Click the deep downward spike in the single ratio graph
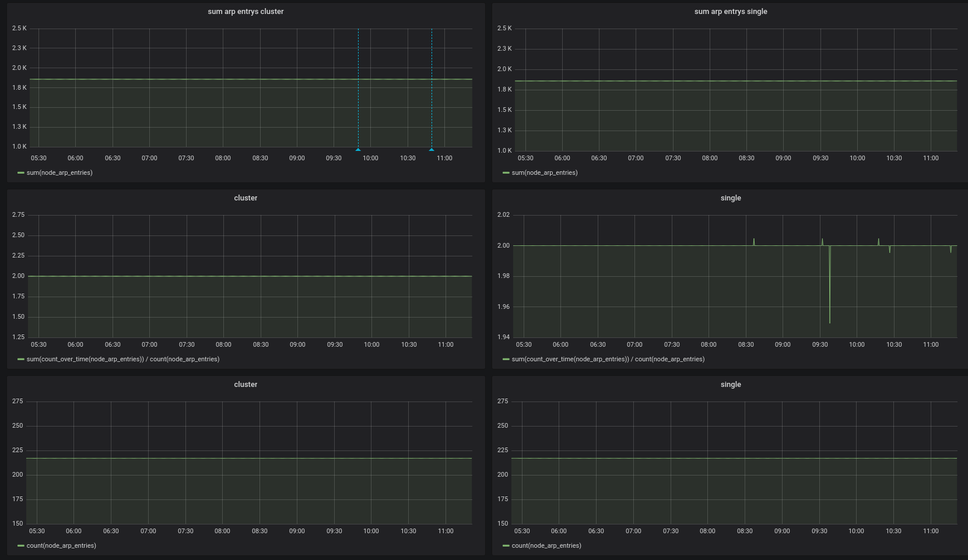968x560 pixels. (830, 286)
